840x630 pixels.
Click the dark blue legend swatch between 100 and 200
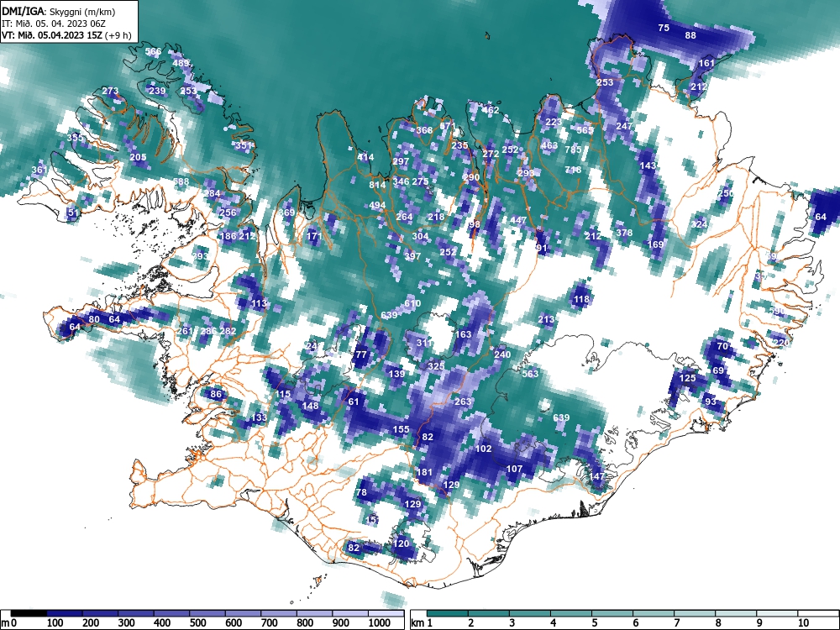point(65,613)
